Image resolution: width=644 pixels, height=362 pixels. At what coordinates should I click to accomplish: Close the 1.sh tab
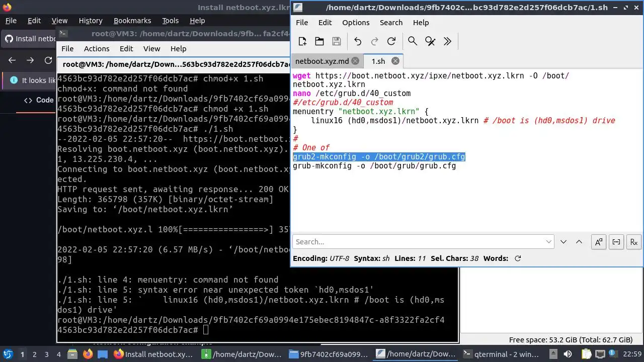tap(395, 61)
